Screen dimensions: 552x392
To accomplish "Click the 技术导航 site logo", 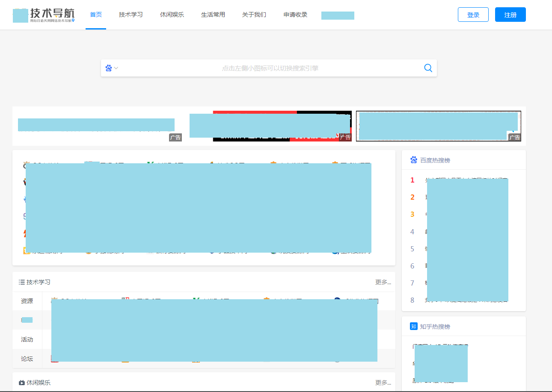I will coord(44,15).
